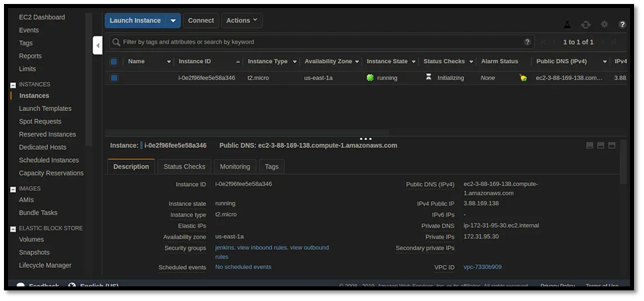The width and height of the screenshot is (644, 301).
Task: Click the Connect button
Action: point(201,21)
